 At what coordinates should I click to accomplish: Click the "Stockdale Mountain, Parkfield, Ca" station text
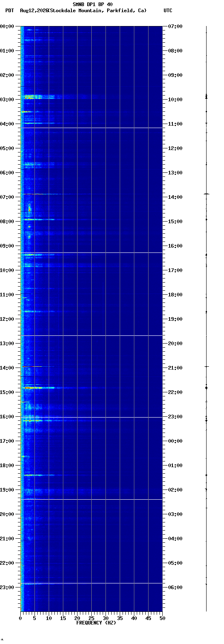click(97, 11)
